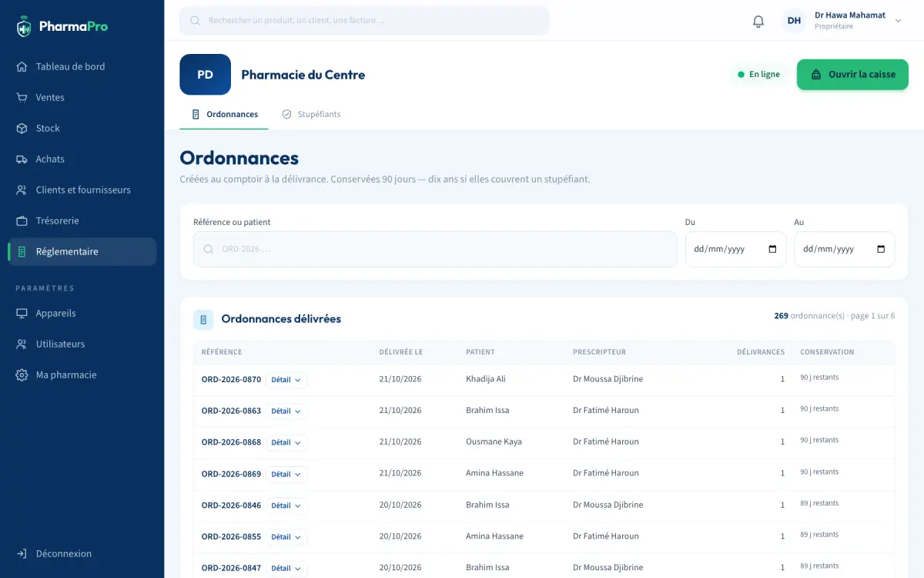Click the Trésorerie briefcase icon
924x578 pixels.
pos(22,220)
